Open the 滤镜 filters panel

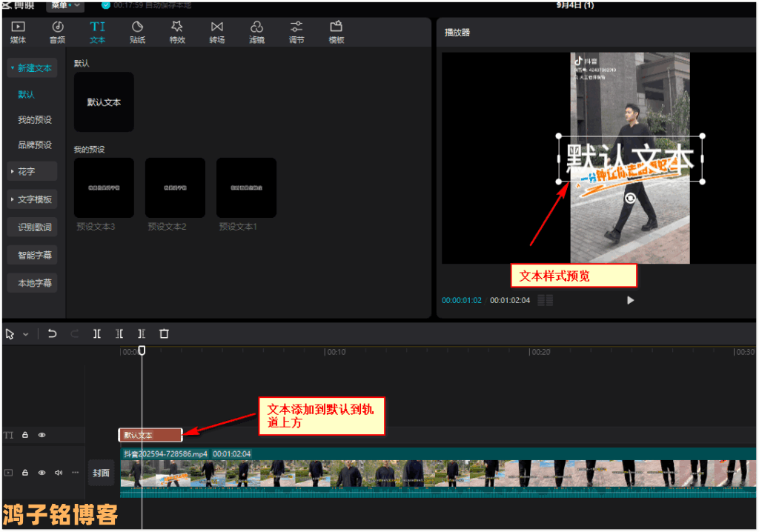[256, 32]
